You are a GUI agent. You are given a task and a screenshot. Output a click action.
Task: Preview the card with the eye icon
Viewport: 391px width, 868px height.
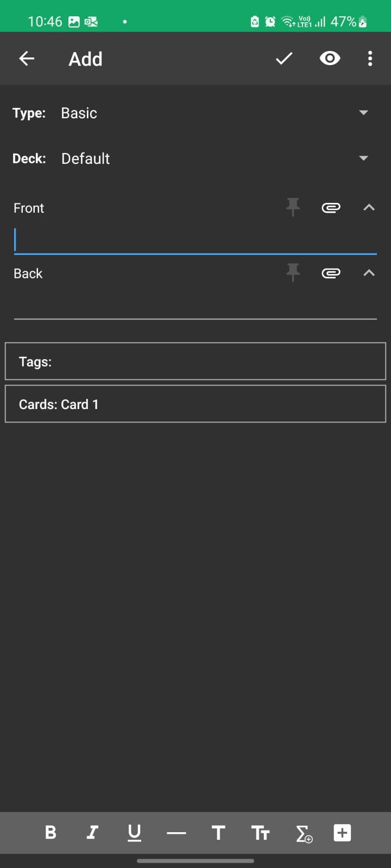pyautogui.click(x=330, y=59)
